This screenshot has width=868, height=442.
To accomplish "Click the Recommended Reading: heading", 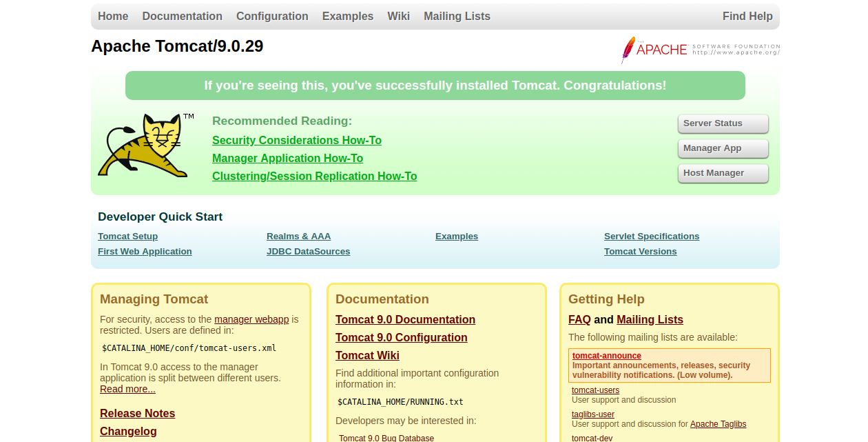I will coord(282,121).
